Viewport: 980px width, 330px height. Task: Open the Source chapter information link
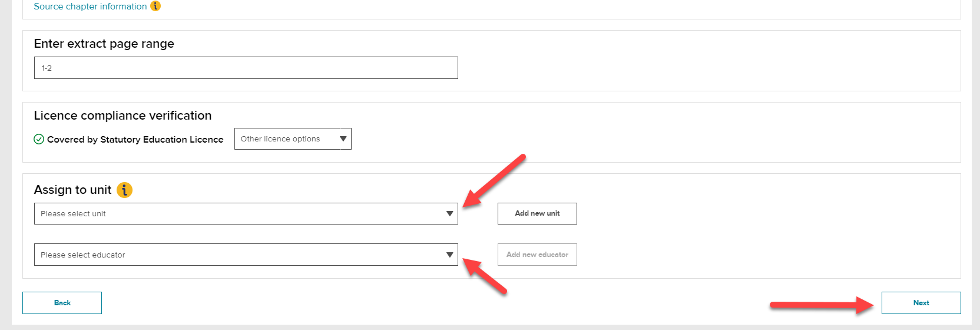pyautogui.click(x=90, y=6)
